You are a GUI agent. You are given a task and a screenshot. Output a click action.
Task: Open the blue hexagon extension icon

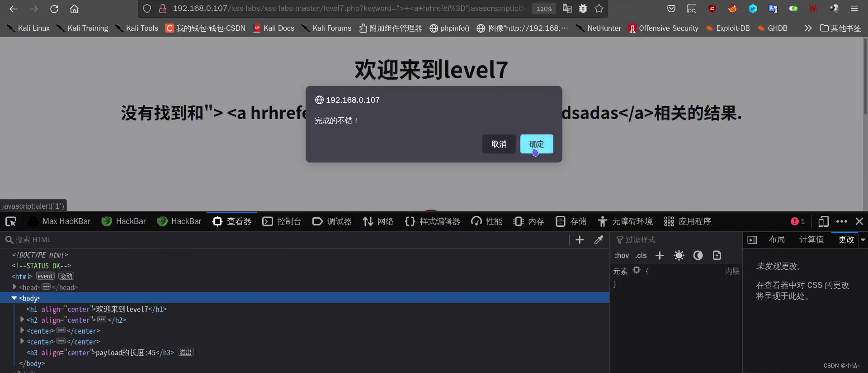coord(753,9)
